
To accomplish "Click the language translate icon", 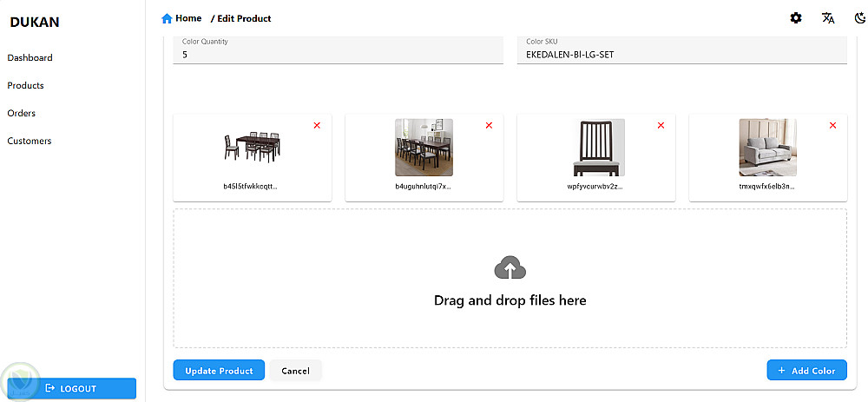I will (828, 18).
